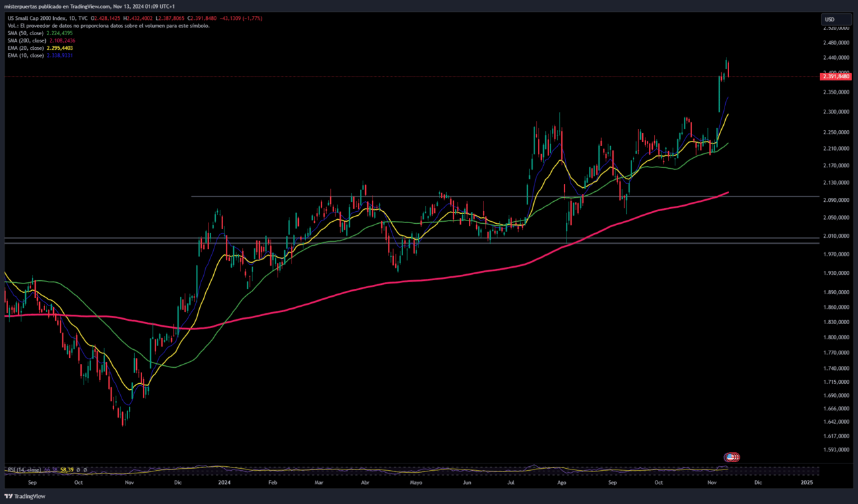The height and width of the screenshot is (504, 858).
Task: Click the daily change −43,1309 (−1,77%)
Action: 241,19
